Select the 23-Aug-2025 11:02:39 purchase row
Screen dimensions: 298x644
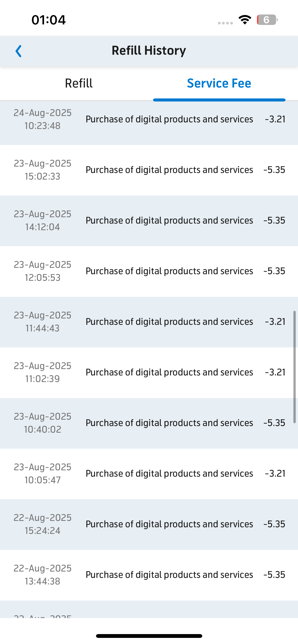pos(149,373)
